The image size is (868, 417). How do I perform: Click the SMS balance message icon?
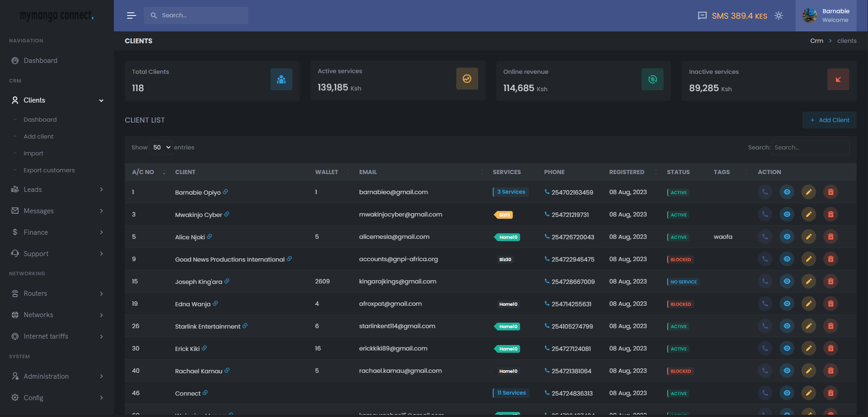tap(702, 16)
